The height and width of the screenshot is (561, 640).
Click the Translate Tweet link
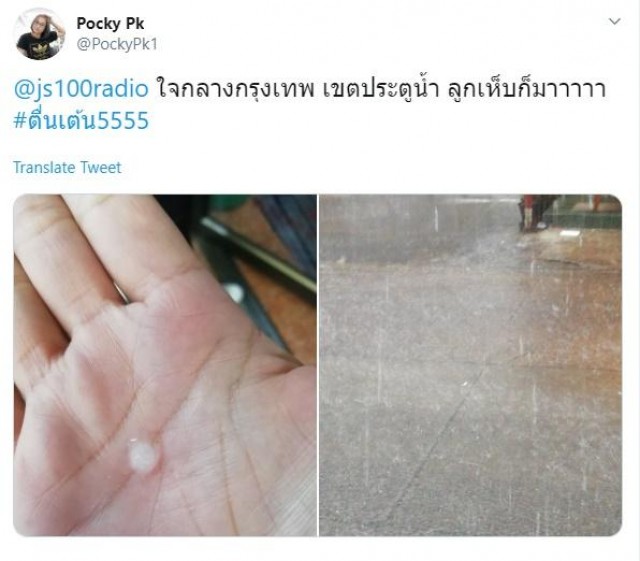tap(67, 167)
